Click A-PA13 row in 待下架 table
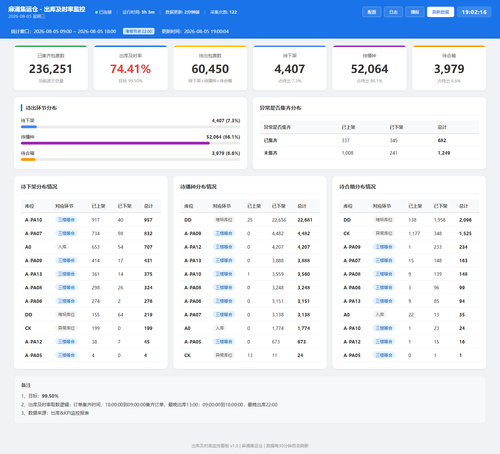Viewport: 500px width, 454px height. [x=91, y=274]
